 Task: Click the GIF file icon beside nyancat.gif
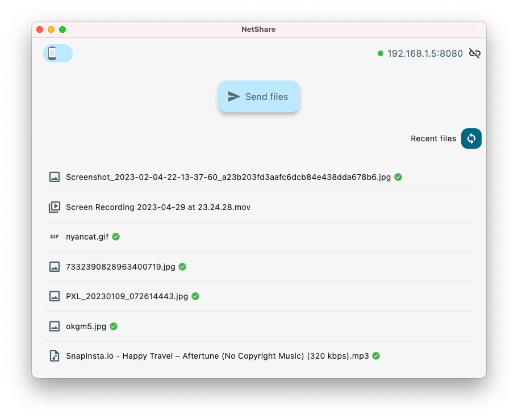tap(54, 237)
